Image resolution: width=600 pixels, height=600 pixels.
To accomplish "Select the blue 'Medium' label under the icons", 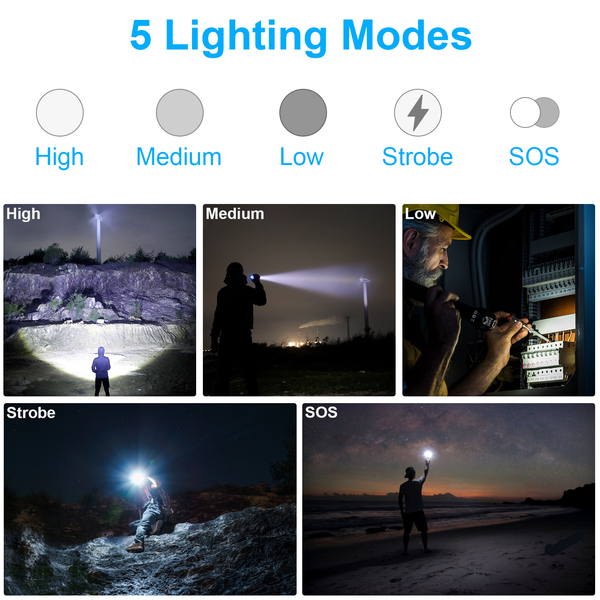I will click(x=179, y=157).
